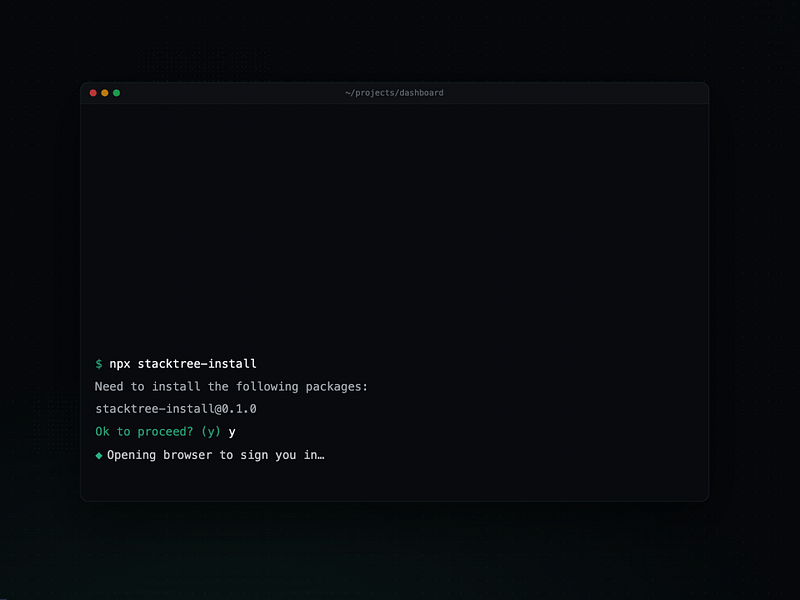The image size is (800, 600).
Task: Click the typed 'y' answer character
Action: point(232,433)
